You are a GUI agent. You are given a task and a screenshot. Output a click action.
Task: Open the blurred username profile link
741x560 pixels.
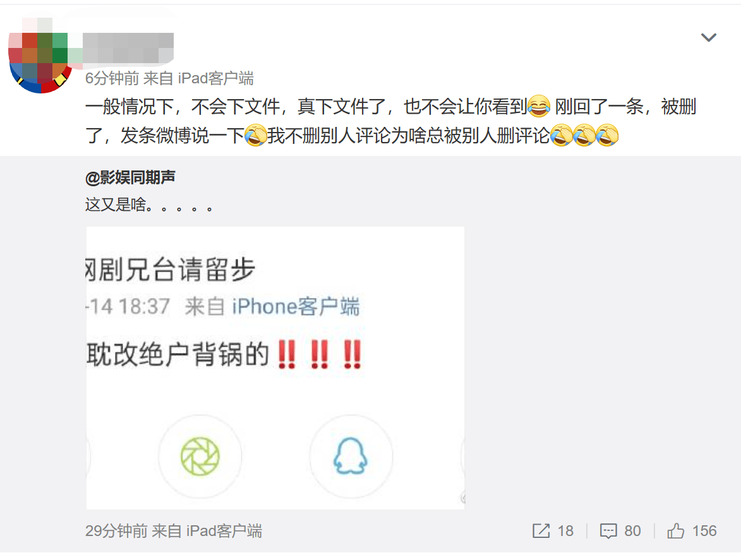click(128, 48)
